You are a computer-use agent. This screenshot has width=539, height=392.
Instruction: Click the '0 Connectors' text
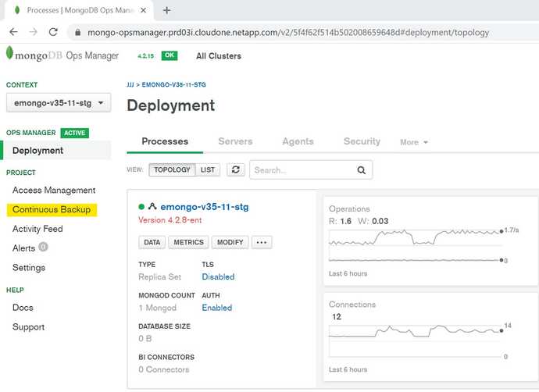[x=164, y=369]
